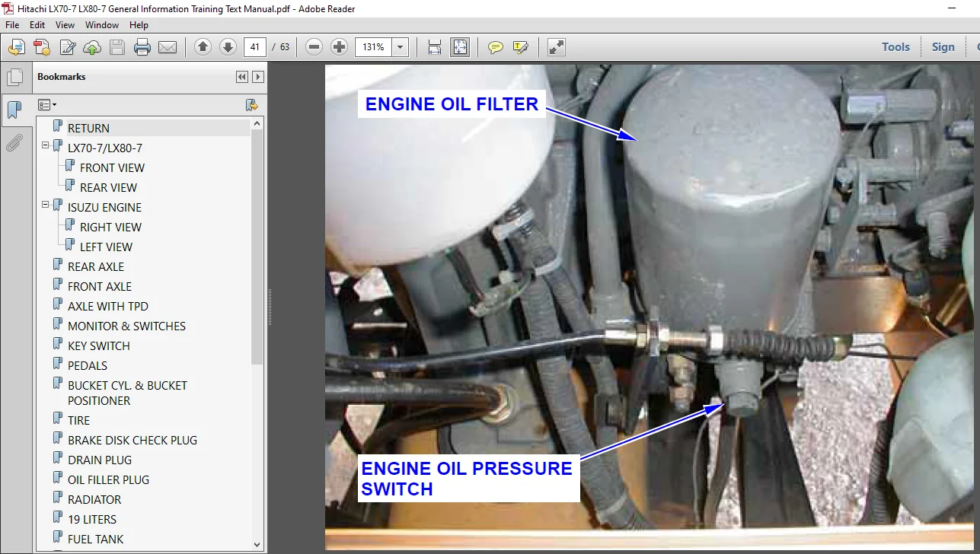The width and height of the screenshot is (980, 554).
Task: Select the RETURN bookmark
Action: [x=88, y=128]
